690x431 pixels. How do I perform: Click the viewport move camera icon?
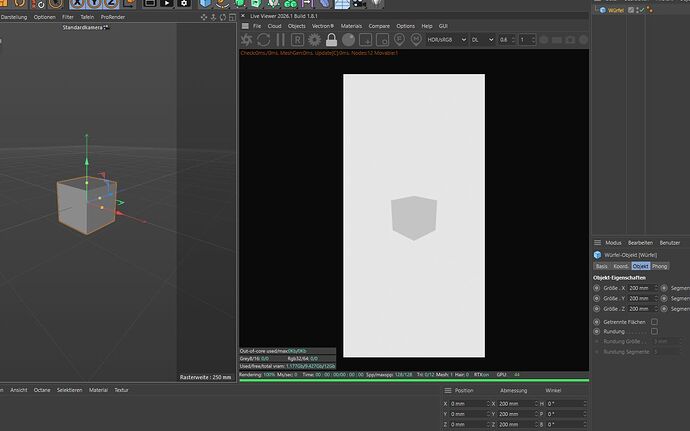(204, 17)
